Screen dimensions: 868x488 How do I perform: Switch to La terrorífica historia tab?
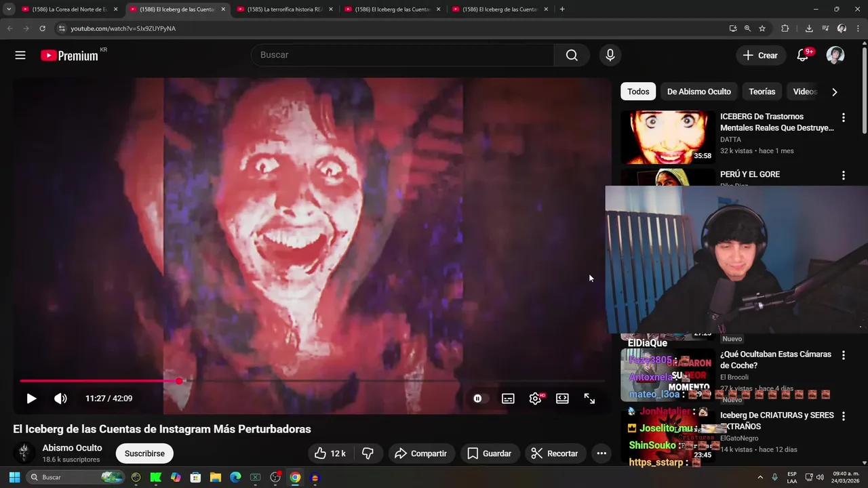coord(285,9)
